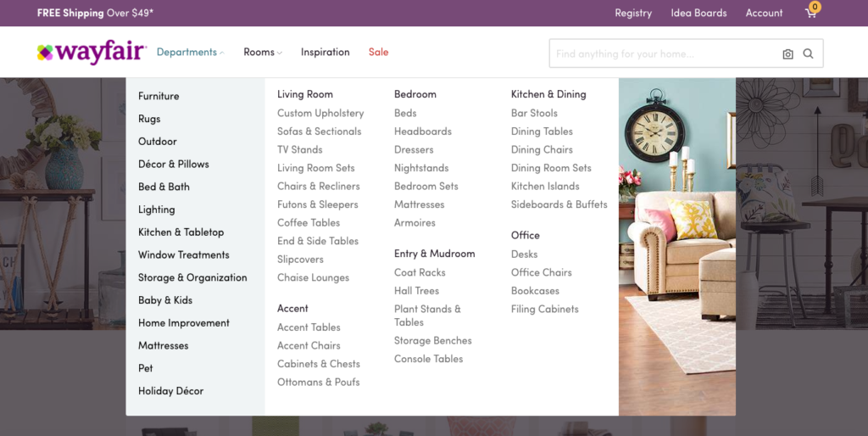Image resolution: width=868 pixels, height=436 pixels.
Task: Open Accent Tables link
Action: (x=309, y=327)
